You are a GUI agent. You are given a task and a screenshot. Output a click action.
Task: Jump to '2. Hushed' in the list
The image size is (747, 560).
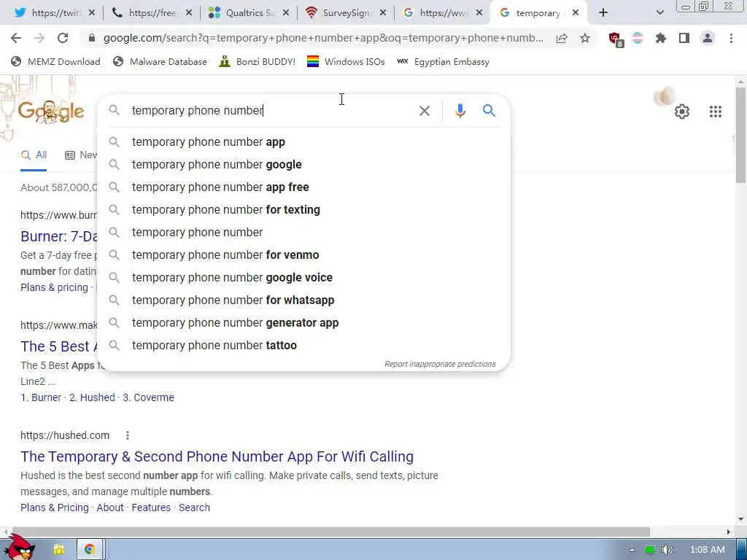(93, 397)
